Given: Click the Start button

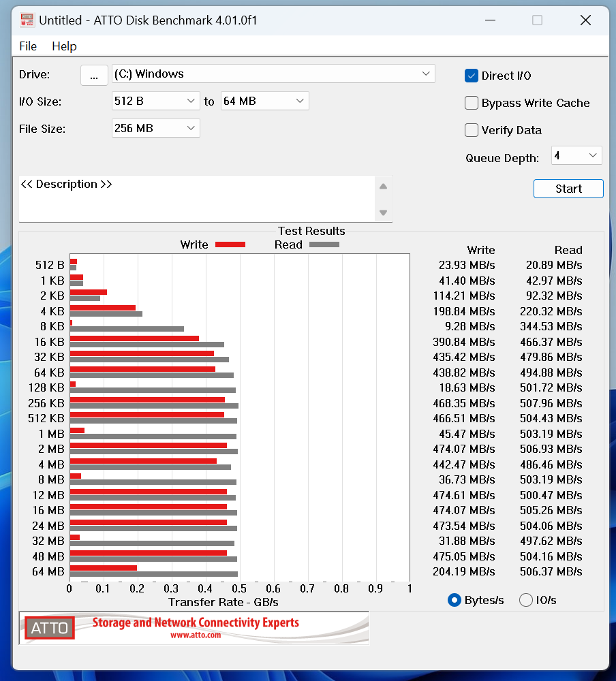Looking at the screenshot, I should 568,189.
